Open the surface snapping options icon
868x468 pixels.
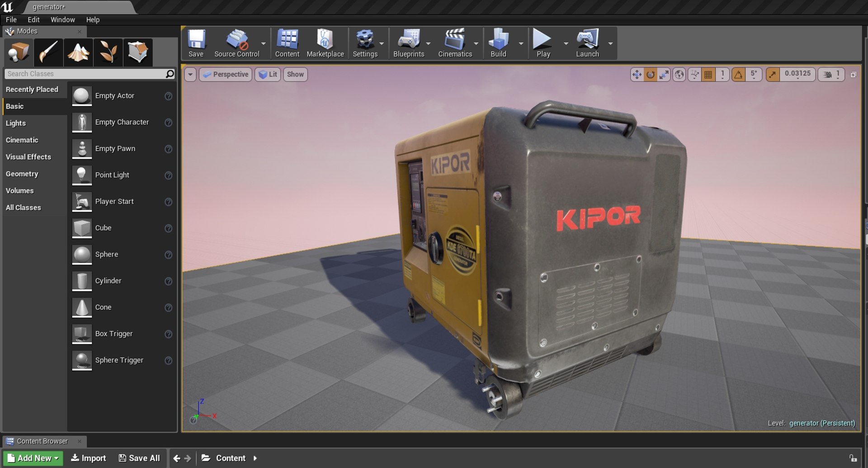click(x=694, y=75)
